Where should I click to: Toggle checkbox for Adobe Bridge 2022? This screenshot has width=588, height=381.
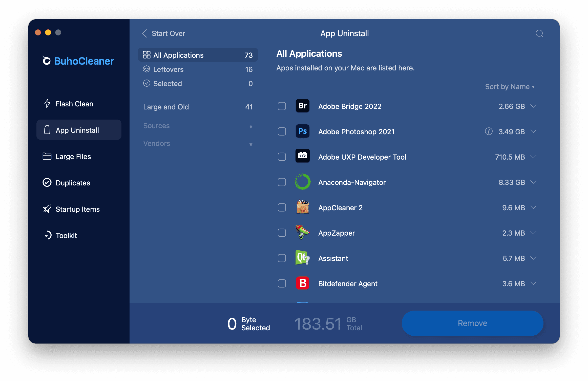(282, 106)
